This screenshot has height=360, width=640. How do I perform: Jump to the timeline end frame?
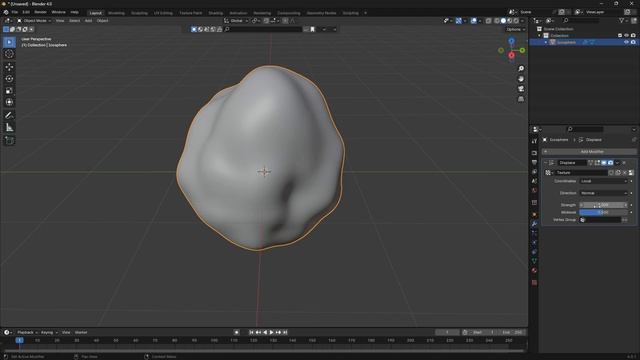coord(285,333)
